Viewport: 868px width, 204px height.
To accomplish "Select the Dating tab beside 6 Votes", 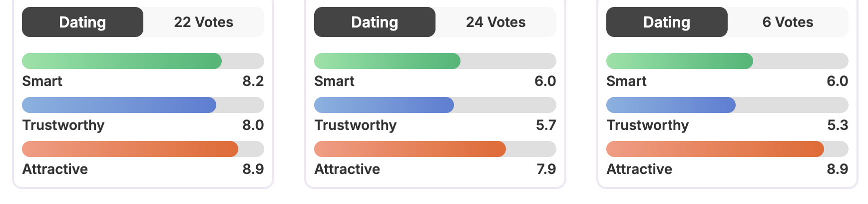I will click(x=667, y=22).
